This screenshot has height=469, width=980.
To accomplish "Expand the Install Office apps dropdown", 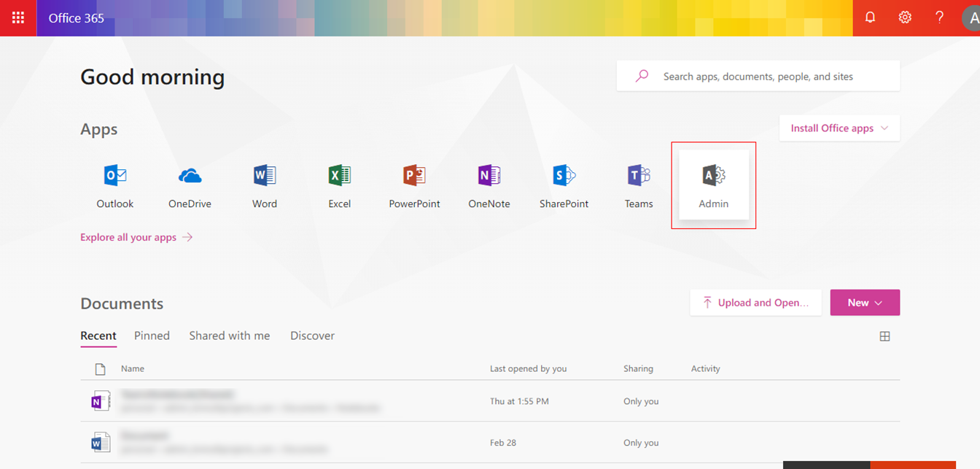I will tap(839, 128).
